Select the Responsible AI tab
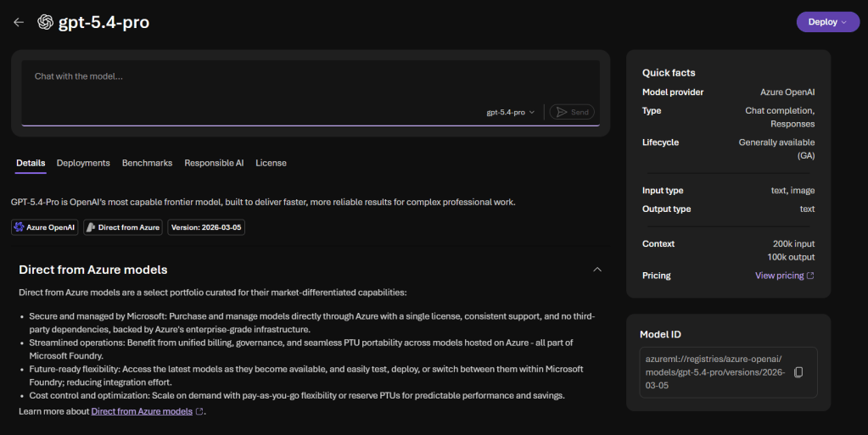The height and width of the screenshot is (435, 868). [214, 163]
